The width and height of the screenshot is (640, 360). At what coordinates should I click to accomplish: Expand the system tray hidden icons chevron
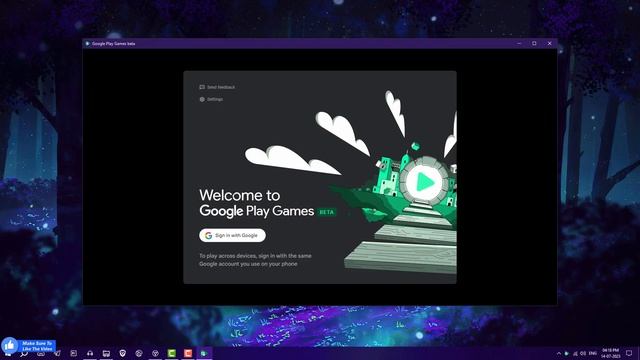559,353
